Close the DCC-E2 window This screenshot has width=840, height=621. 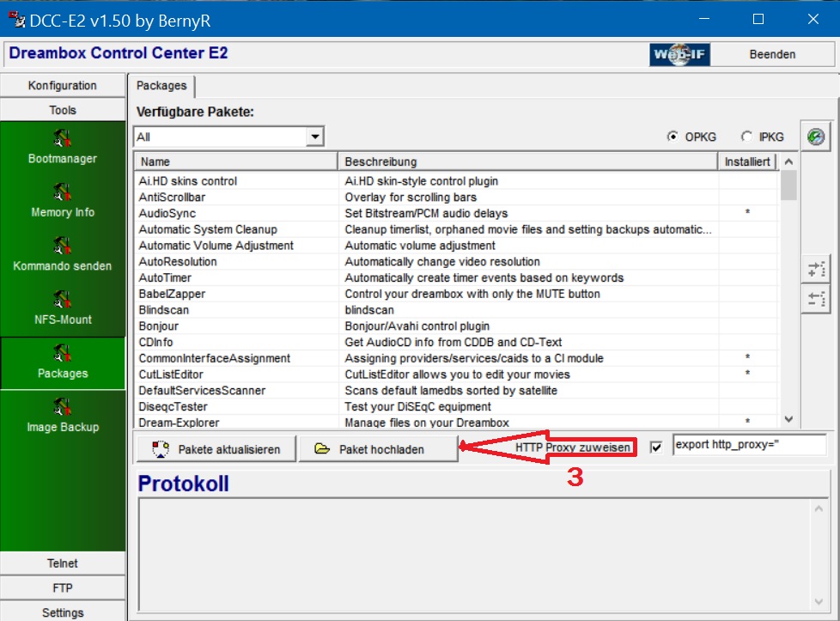(x=813, y=19)
